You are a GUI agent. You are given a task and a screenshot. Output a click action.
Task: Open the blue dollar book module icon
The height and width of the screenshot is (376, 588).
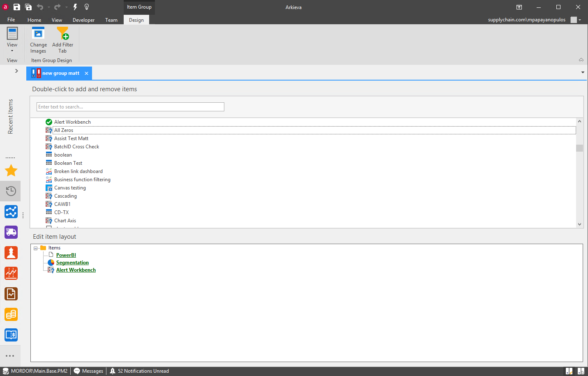click(11, 335)
